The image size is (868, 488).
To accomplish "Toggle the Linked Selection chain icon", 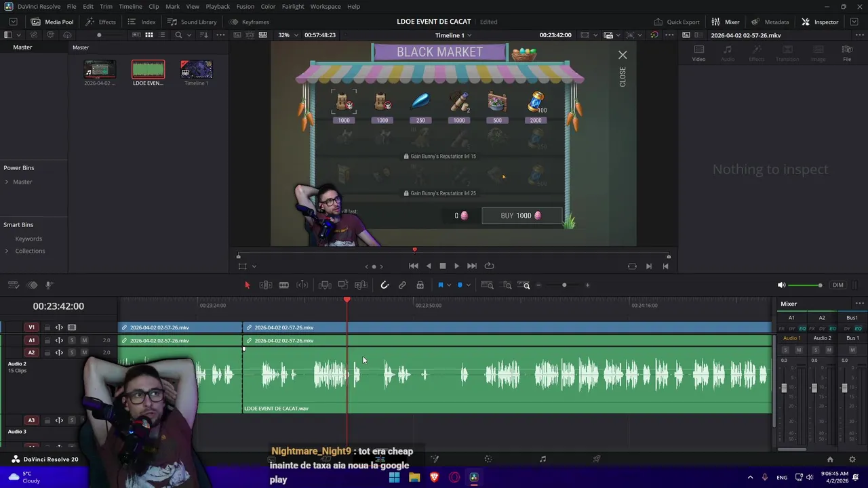I will coord(402,285).
